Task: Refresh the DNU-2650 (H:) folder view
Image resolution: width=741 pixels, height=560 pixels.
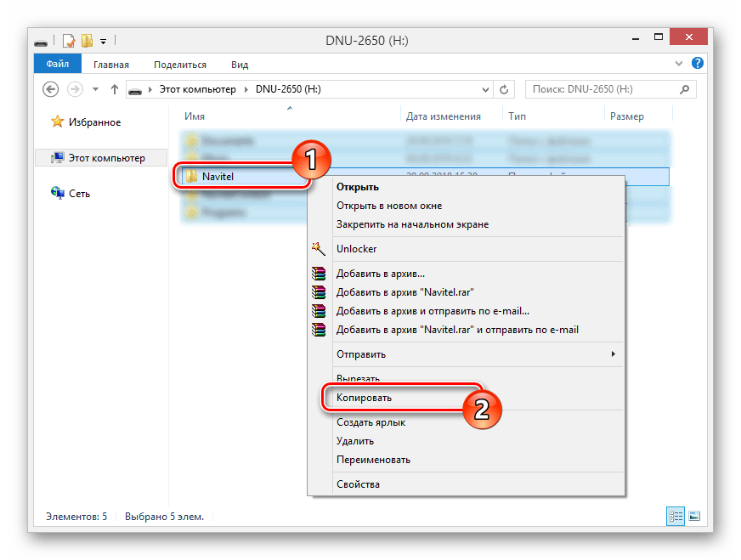Action: pos(505,89)
